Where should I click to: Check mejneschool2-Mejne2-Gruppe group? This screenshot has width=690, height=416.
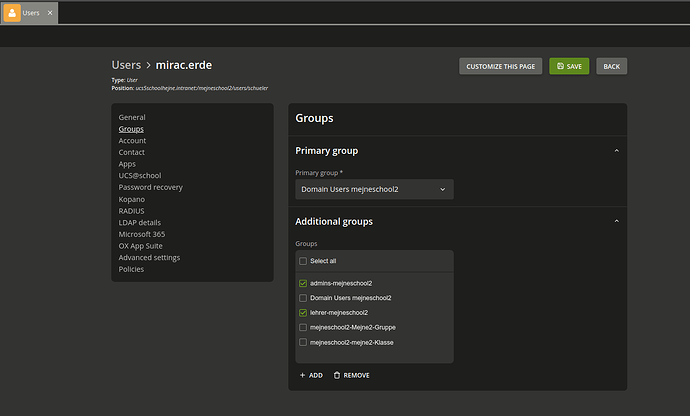[x=303, y=328]
